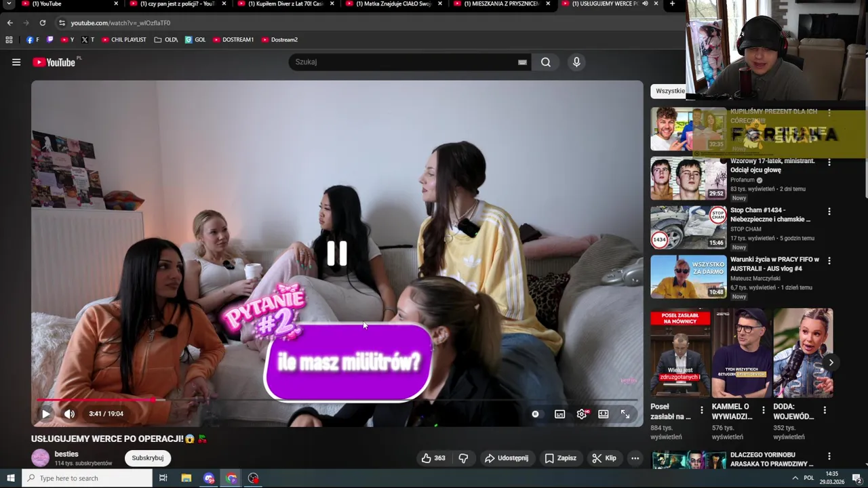Select the Wszystkie filter chip
Viewport: 868px width, 488px height.
click(669, 91)
